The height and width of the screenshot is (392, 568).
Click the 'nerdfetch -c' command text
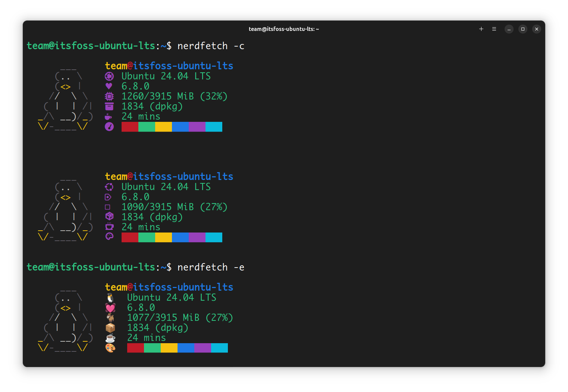(211, 46)
